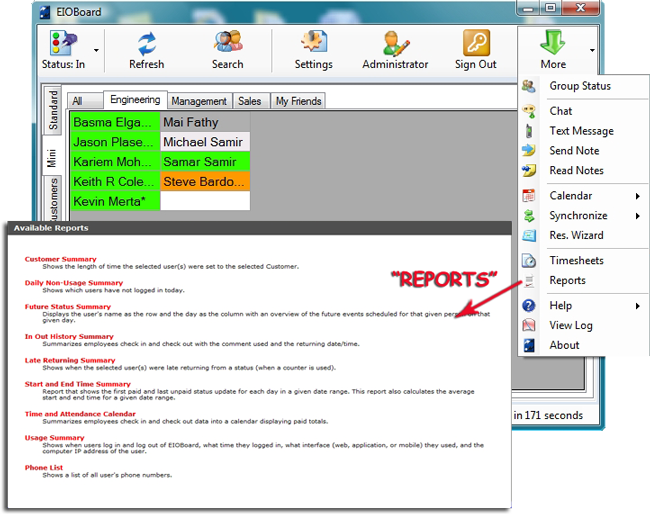The height and width of the screenshot is (514, 650).
Task: Open the Future Status Summary report
Action: [x=68, y=307]
